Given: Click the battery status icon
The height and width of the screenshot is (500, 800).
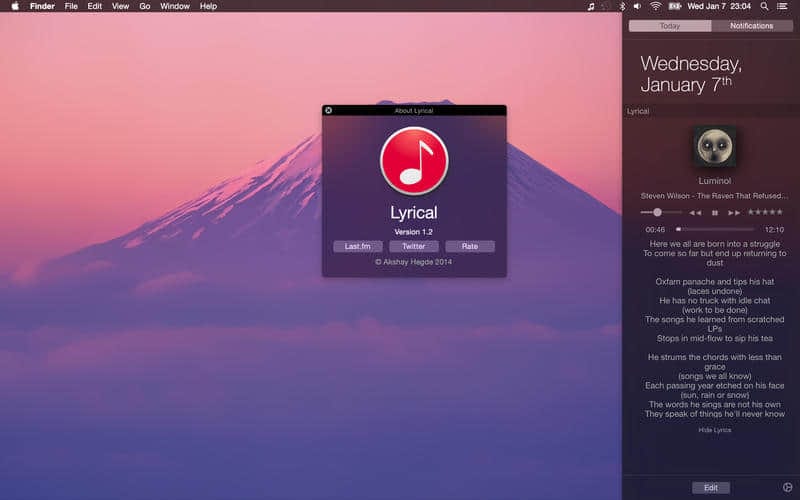Looking at the screenshot, I should 674,6.
